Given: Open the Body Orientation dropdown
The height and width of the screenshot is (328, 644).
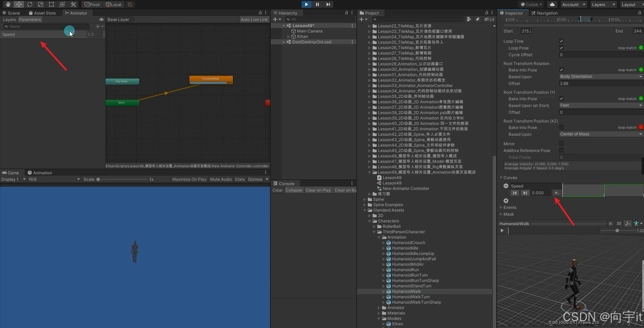Looking at the screenshot, I should pos(601,76).
